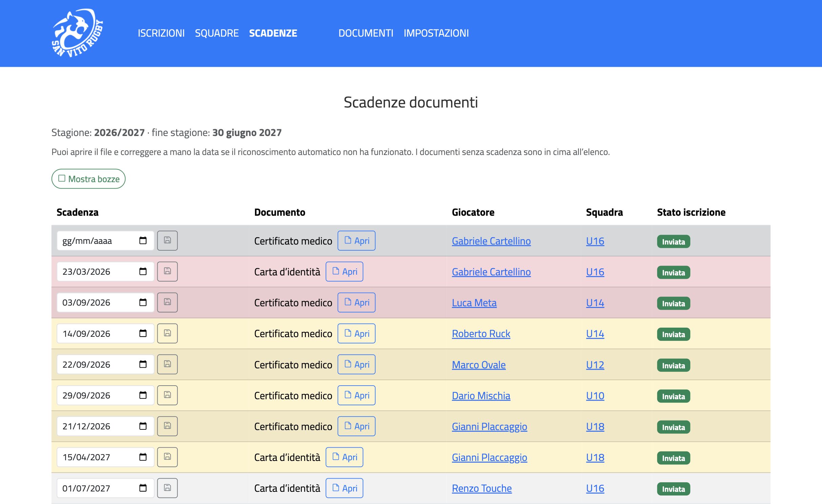This screenshot has height=504, width=822.
Task: Click the 15/04/2027 date field
Action: tap(105, 457)
